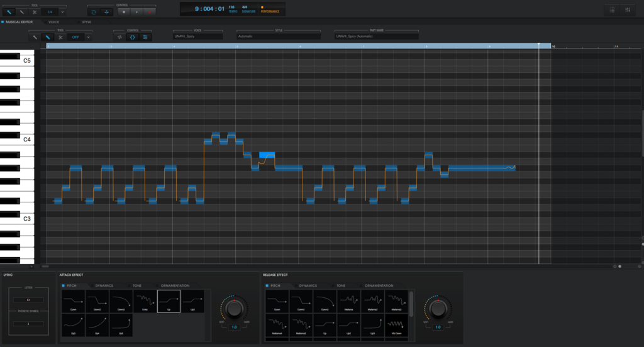Choose the release effect labeled Down

point(277,301)
